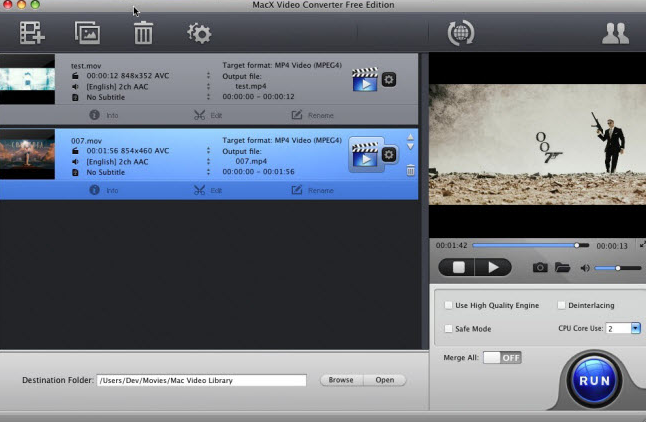Toggle the Merge All switch
This screenshot has width=646, height=422.
pos(502,357)
